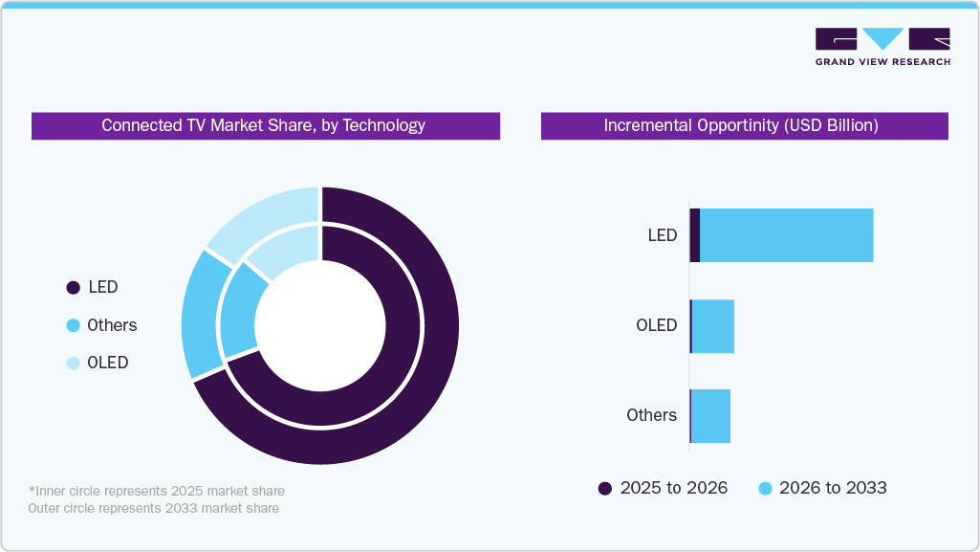Click the '2025 to 2026' legend text
The image size is (980, 552).
(x=674, y=488)
